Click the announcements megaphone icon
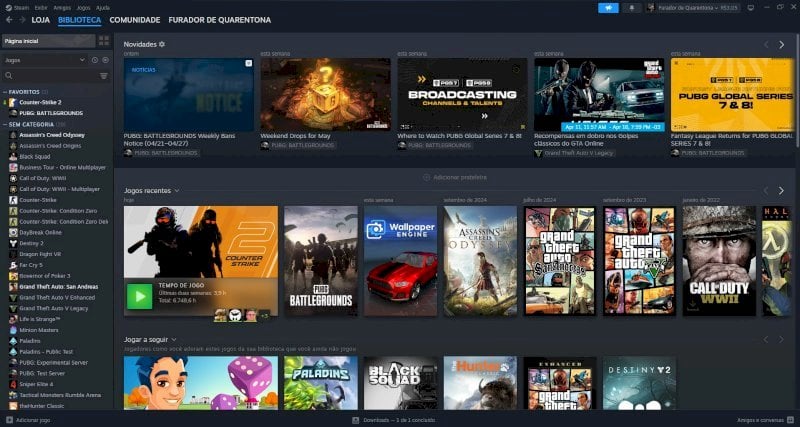 click(608, 8)
